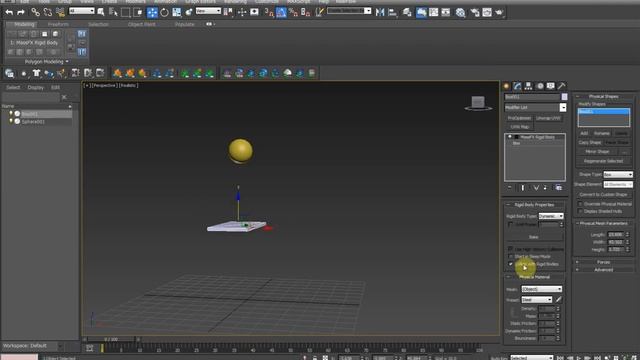Open the Material Editor icon
The width and height of the screenshot is (640, 360).
[x=460, y=13]
